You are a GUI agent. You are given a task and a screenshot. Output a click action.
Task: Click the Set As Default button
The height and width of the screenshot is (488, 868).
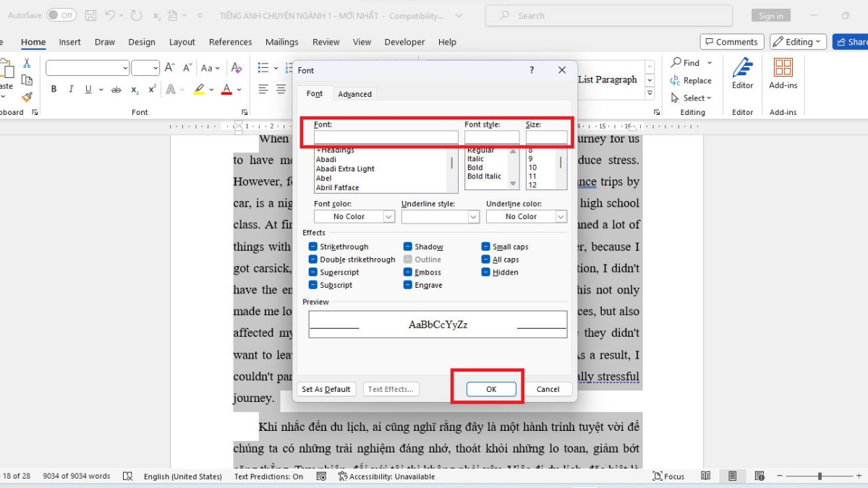326,389
